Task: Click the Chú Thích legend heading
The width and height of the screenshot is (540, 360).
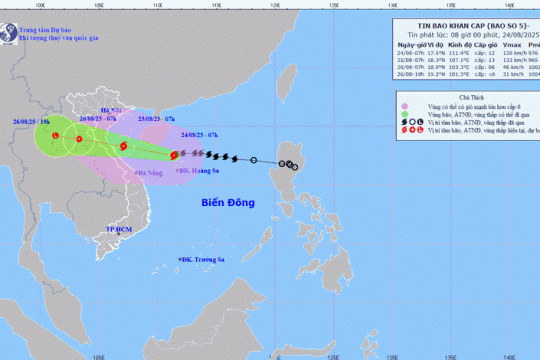Action: [x=471, y=97]
